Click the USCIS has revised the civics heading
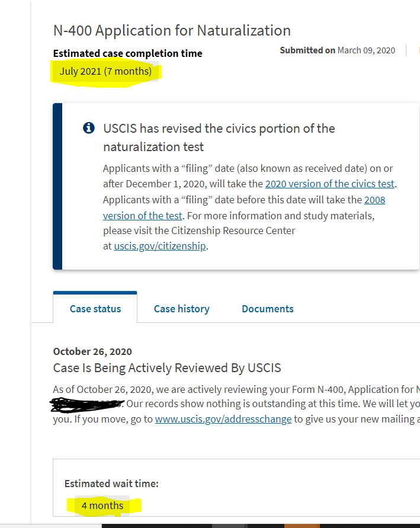The width and height of the screenshot is (420, 528). (219, 137)
